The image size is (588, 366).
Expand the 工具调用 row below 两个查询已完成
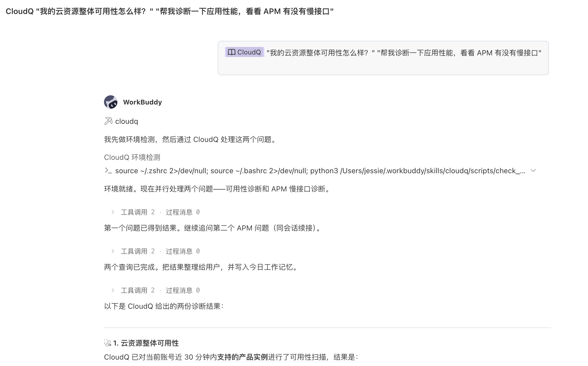point(155,290)
